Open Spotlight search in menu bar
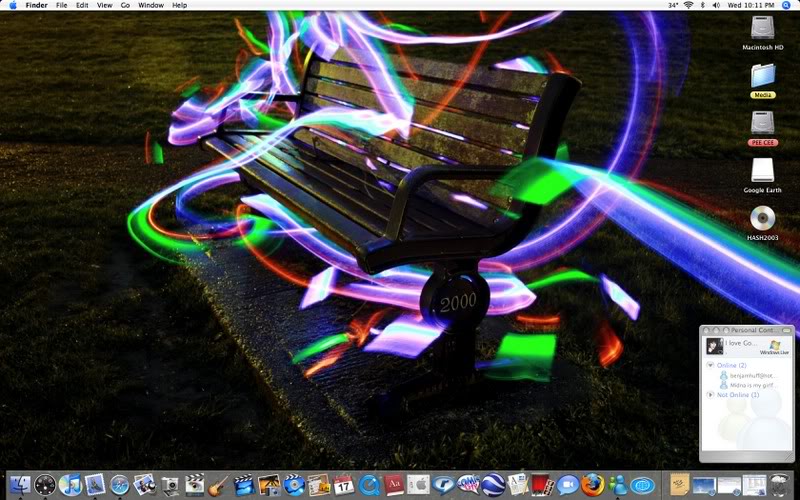The height and width of the screenshot is (500, 800). coord(786,5)
